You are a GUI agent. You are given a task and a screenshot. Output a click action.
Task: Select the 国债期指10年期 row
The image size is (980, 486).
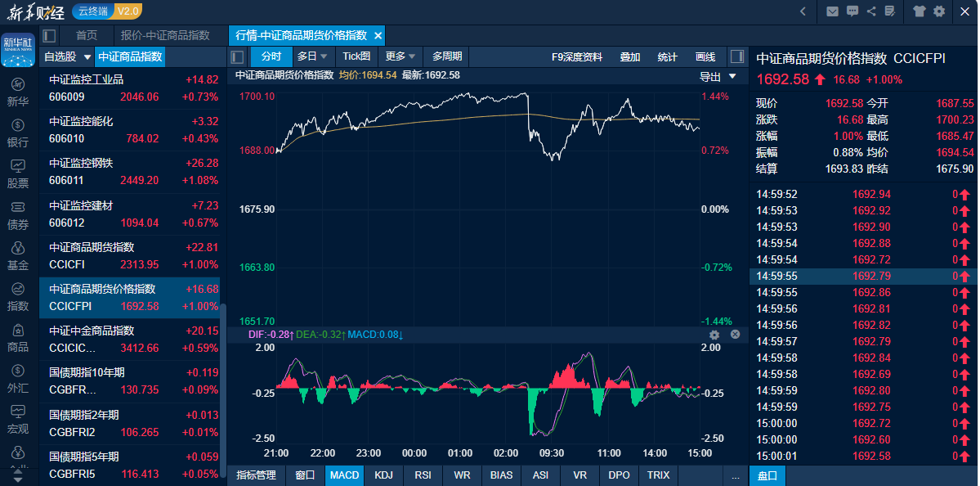[x=130, y=381]
